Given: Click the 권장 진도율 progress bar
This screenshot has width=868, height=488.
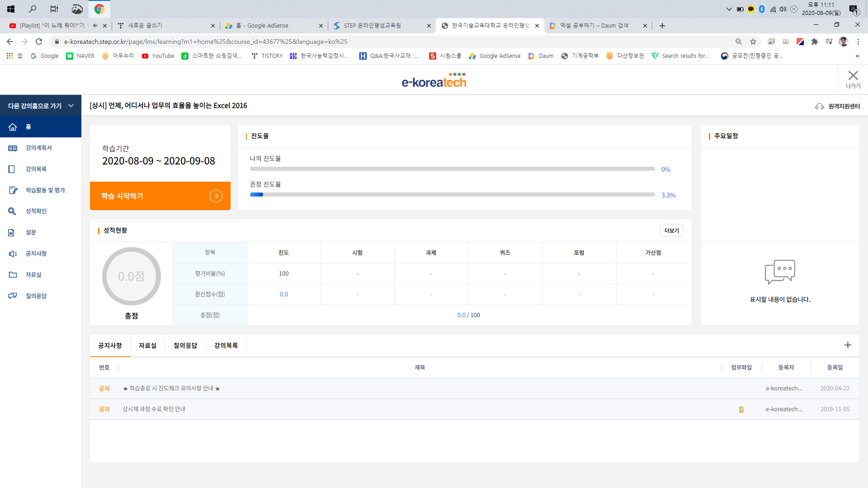Looking at the screenshot, I should click(x=452, y=195).
